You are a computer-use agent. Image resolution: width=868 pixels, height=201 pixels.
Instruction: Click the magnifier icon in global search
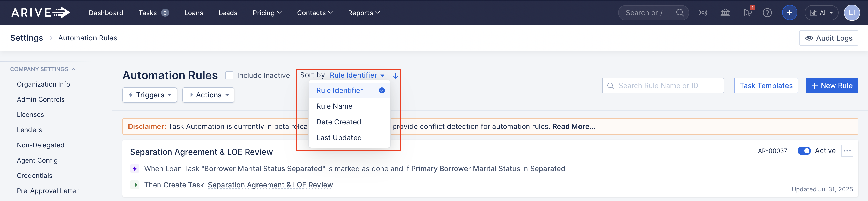(x=680, y=13)
